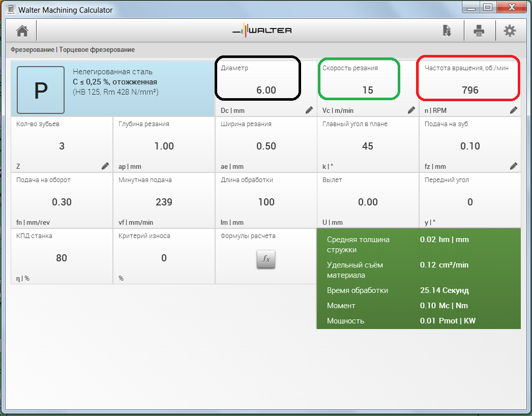532x416 pixels.
Task: Click the 'fn | mm/rev' unit label
Action: [33, 222]
